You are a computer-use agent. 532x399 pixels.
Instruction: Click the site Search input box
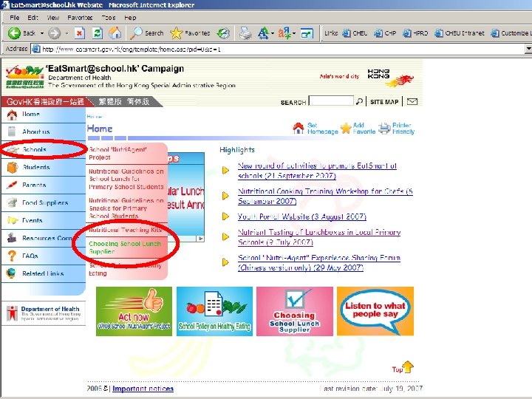[331, 100]
